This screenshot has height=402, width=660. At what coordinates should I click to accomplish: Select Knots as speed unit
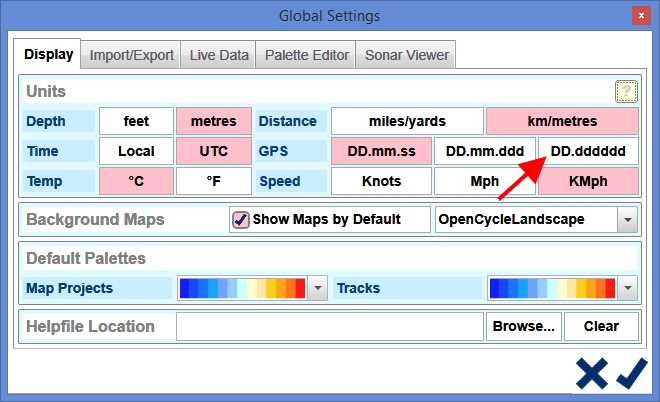pos(381,181)
